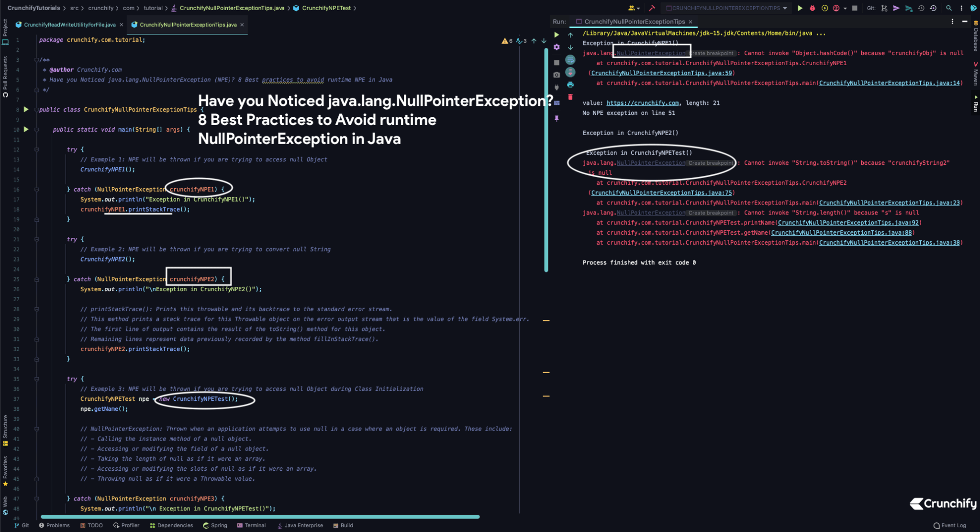Toggle Pin Tab in Run panel
Viewport: 980px width, 532px height.
pos(557,118)
